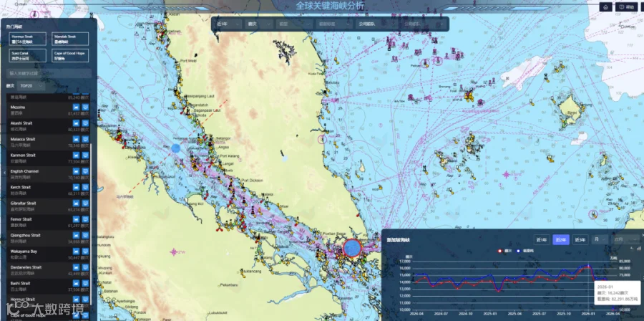Open the 公司船队 filter dropdown

(376, 24)
